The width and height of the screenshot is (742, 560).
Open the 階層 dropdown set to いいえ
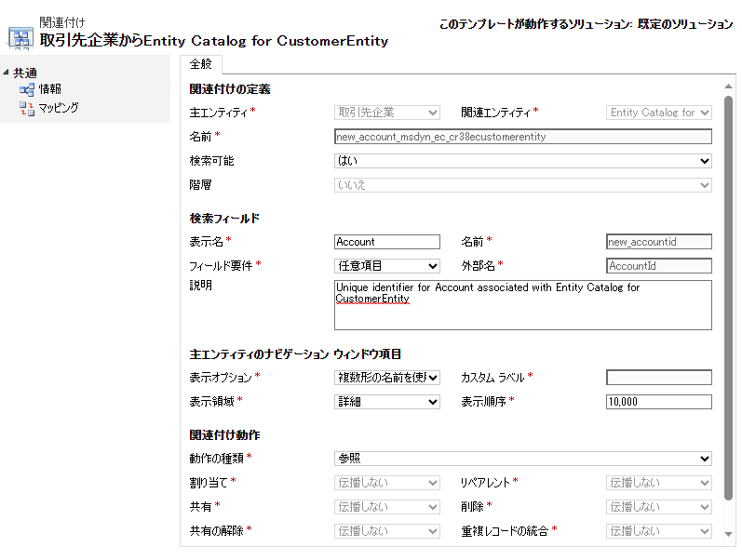523,185
